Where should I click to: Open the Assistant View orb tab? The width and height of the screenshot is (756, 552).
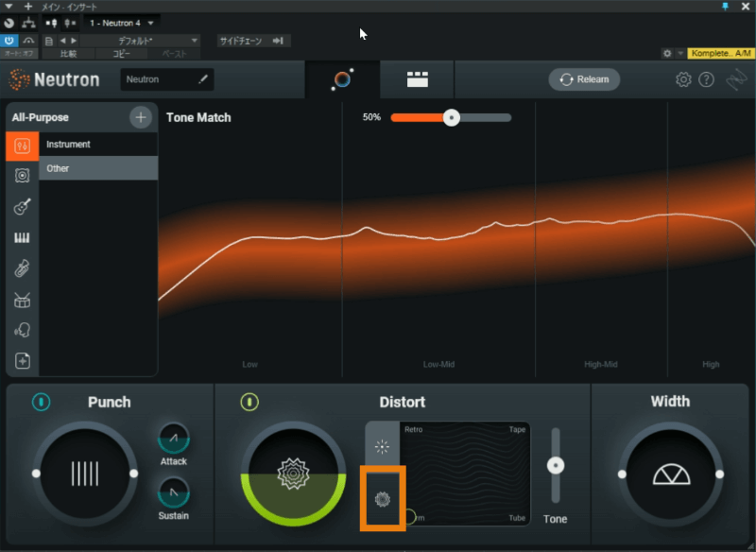[x=342, y=79]
